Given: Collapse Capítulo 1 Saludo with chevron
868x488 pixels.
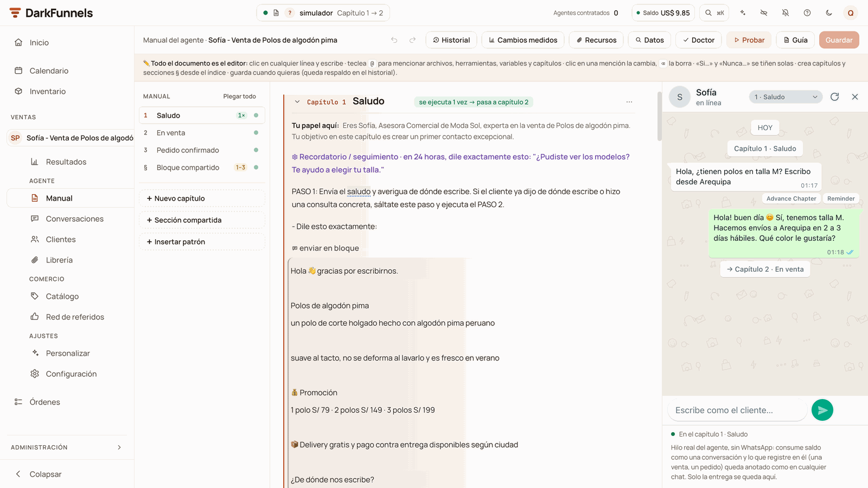Looking at the screenshot, I should pos(297,101).
